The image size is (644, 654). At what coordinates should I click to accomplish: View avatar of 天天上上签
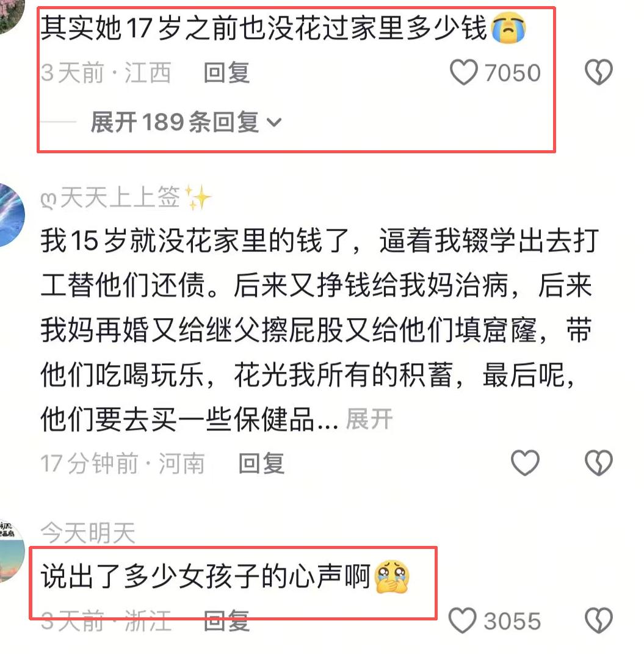11,215
